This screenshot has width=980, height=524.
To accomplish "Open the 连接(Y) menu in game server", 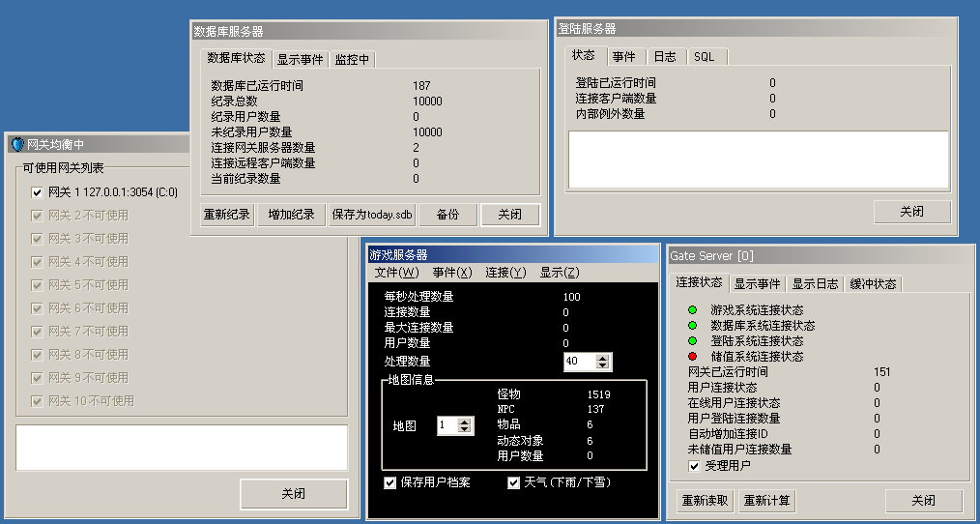I will tap(505, 273).
